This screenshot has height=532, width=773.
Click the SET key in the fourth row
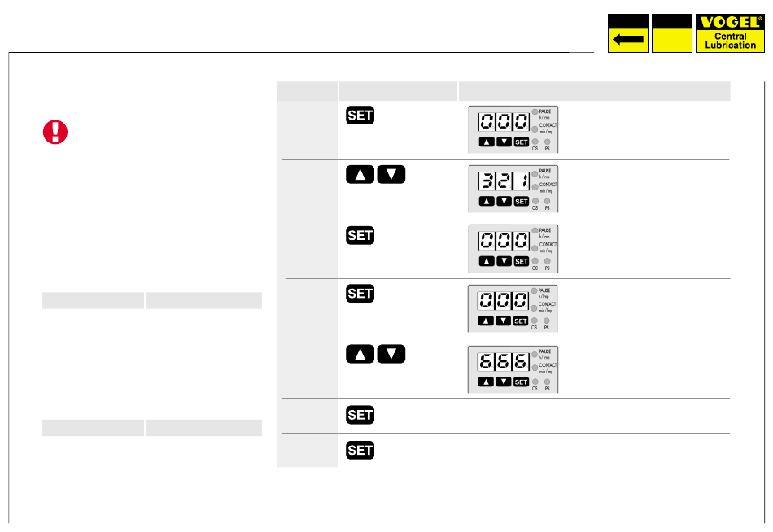tap(360, 294)
